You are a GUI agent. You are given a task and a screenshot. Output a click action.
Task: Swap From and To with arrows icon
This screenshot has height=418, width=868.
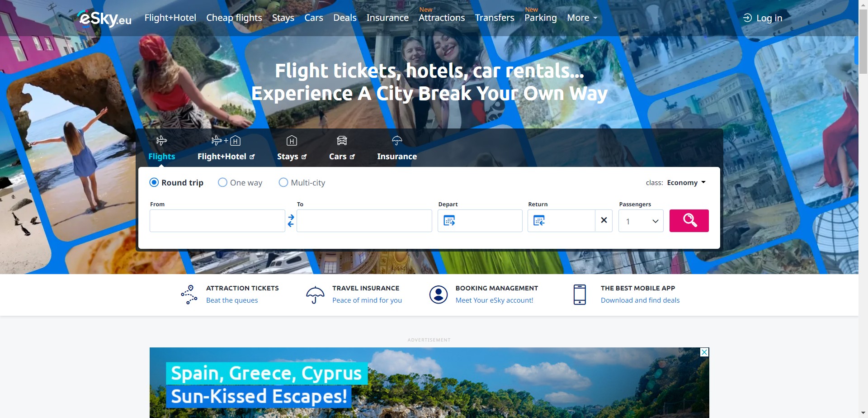click(291, 221)
